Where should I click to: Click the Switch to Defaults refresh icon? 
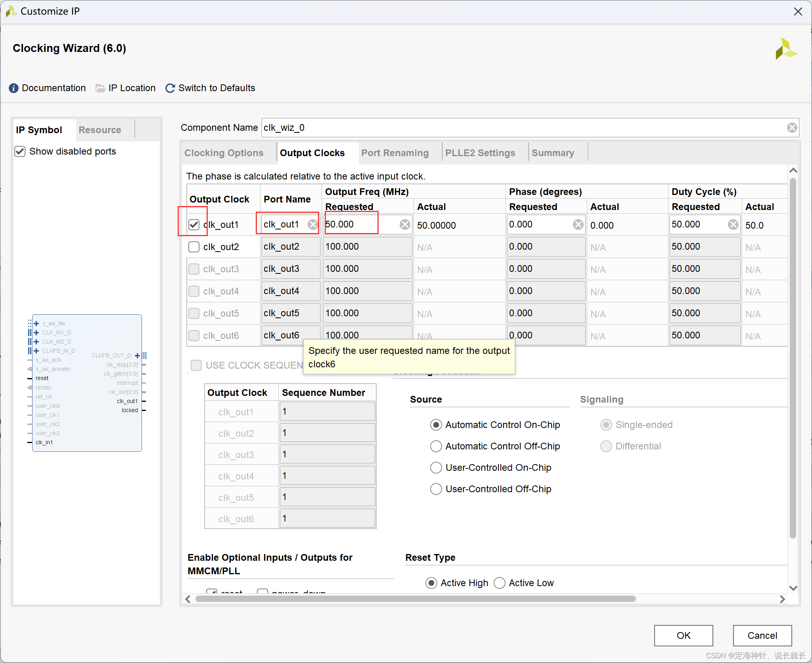pos(170,88)
